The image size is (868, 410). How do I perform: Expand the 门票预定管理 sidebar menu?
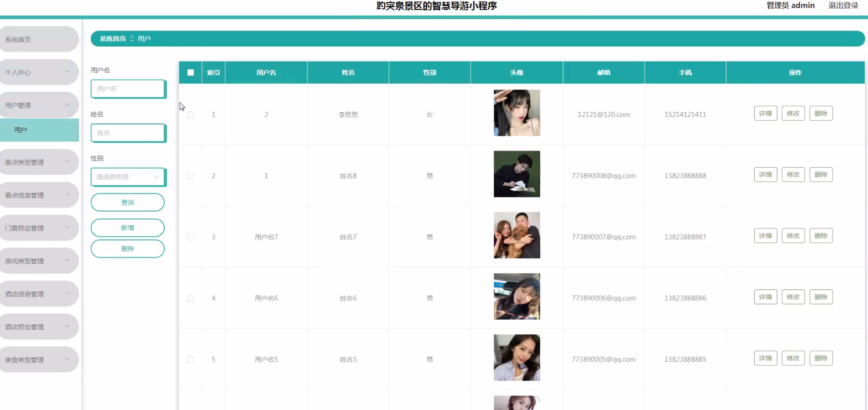click(39, 228)
